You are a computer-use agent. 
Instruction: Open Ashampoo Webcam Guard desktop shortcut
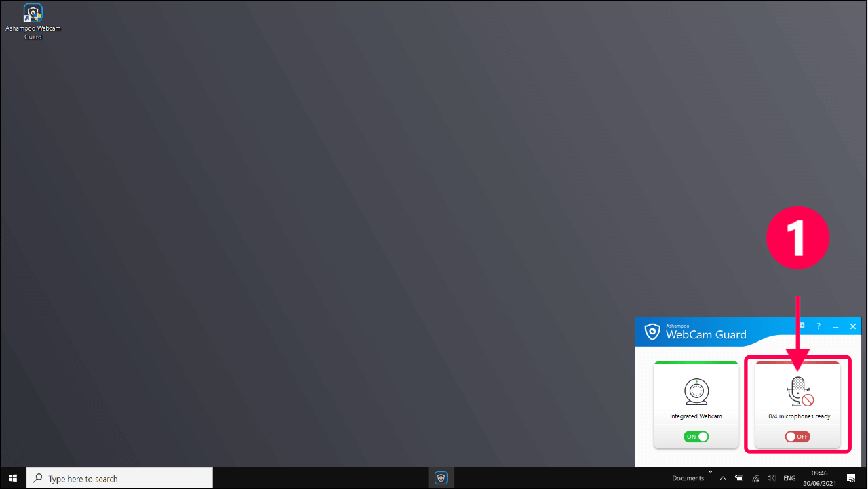point(33,22)
